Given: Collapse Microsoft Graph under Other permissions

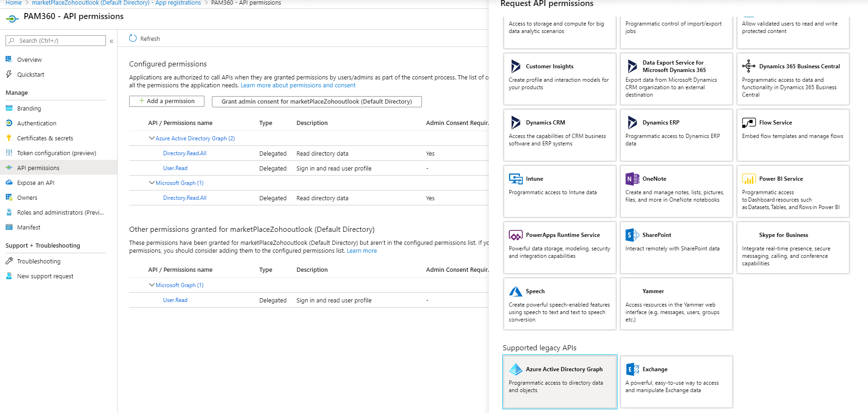Looking at the screenshot, I should coord(151,285).
